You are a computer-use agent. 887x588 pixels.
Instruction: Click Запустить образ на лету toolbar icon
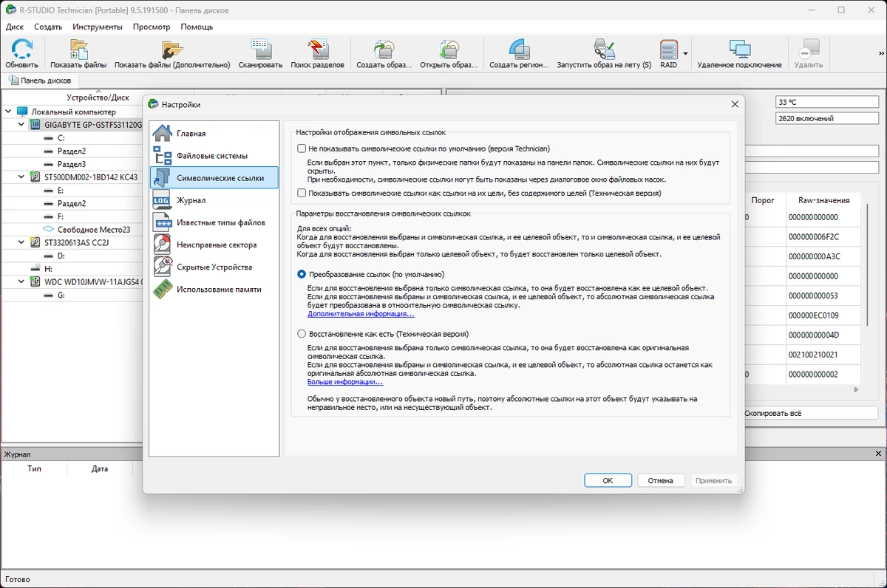pyautogui.click(x=604, y=54)
